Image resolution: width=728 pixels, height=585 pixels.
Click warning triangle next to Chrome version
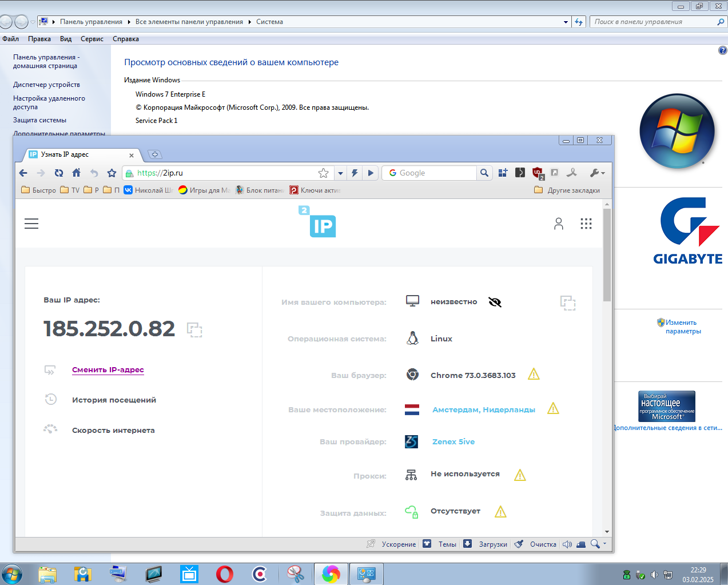[534, 375]
